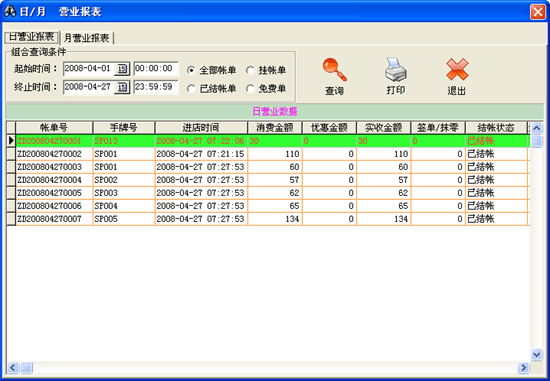Image resolution: width=550 pixels, height=381 pixels.
Task: Click the entry time 07:22:06 cell
Action: (x=201, y=141)
